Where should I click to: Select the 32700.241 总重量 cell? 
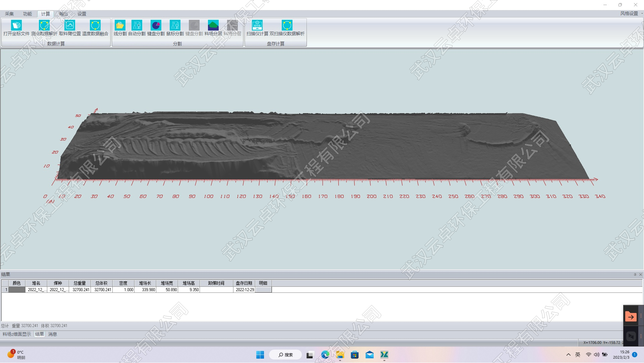(80, 290)
